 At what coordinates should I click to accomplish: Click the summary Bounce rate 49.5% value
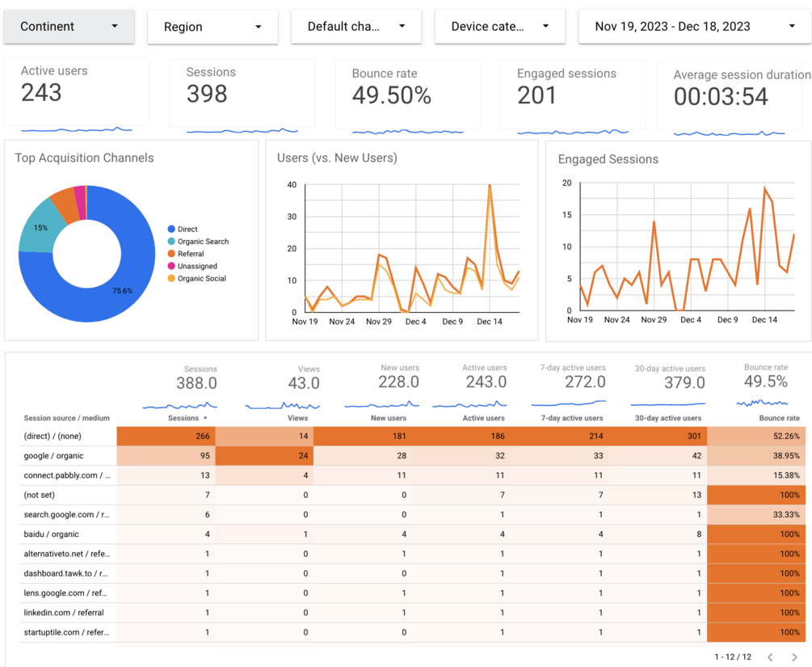[766, 382]
